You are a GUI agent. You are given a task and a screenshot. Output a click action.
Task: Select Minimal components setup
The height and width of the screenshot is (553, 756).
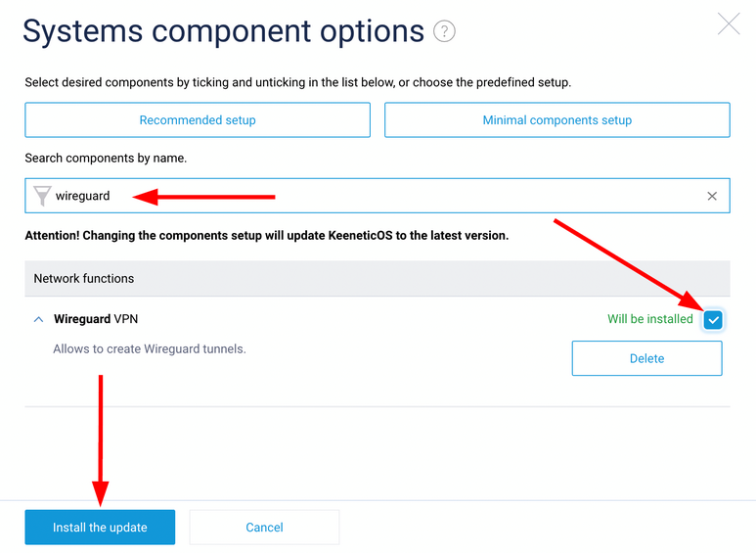tap(556, 120)
